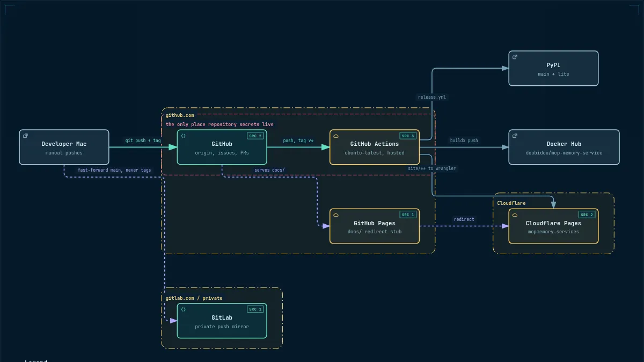Click the external-link icon on Docker Hub node
The height and width of the screenshot is (362, 644).
(515, 136)
